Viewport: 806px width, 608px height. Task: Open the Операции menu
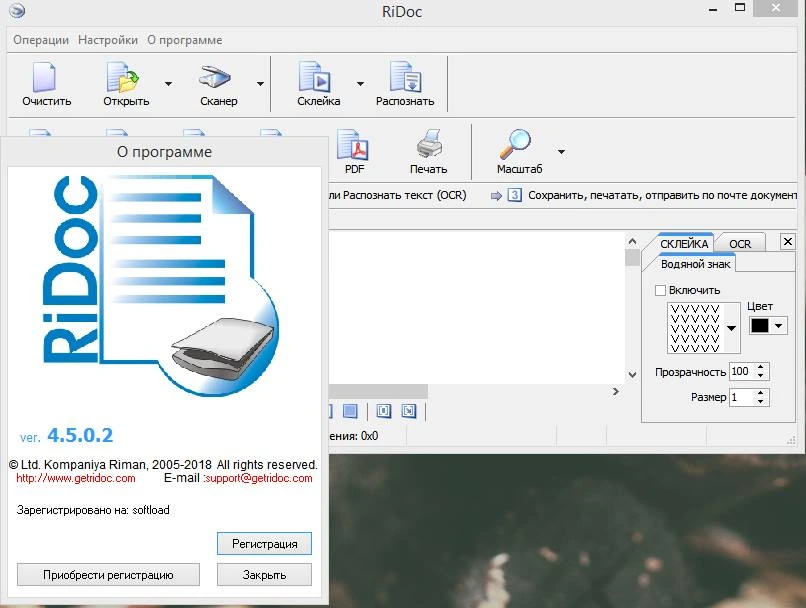coord(41,40)
